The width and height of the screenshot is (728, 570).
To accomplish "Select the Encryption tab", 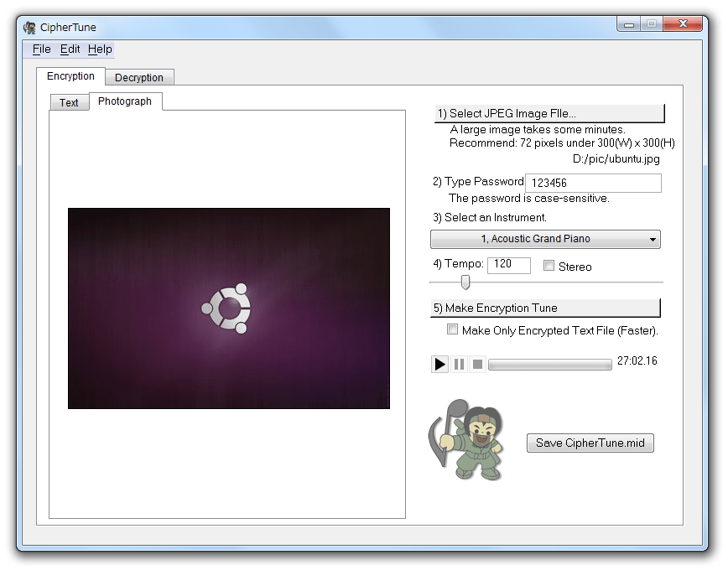I will [70, 76].
